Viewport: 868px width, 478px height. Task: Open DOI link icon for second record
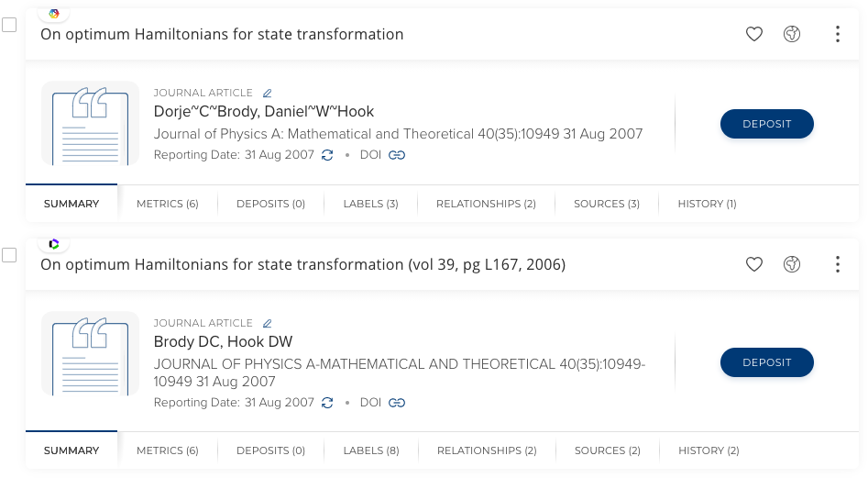[397, 402]
